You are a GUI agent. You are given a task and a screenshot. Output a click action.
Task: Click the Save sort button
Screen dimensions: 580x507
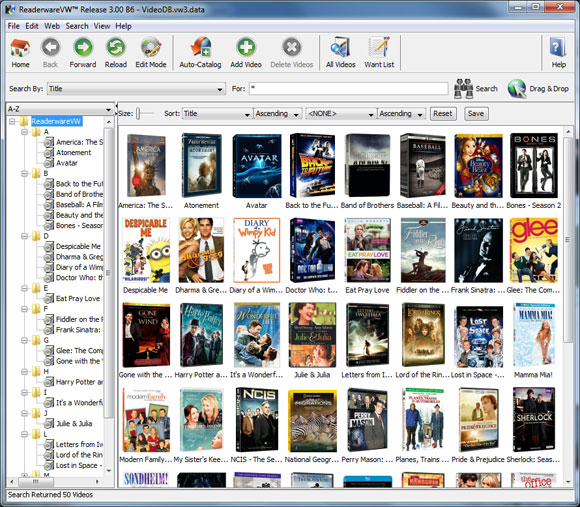[x=476, y=114]
